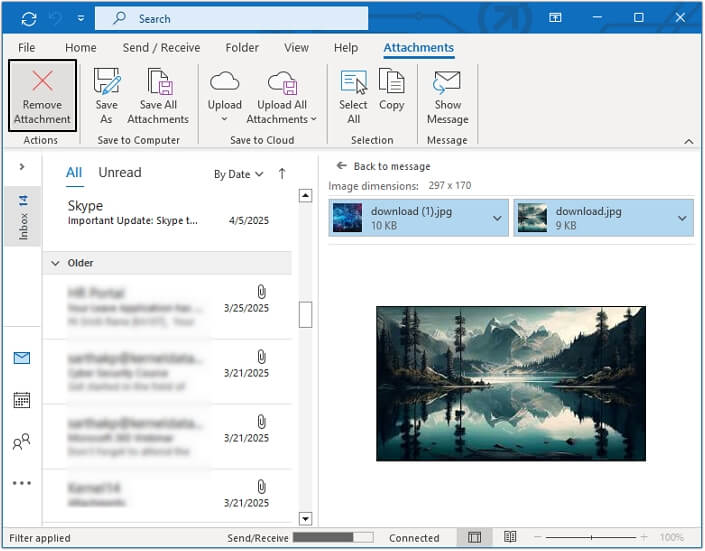This screenshot has height=551, width=705.
Task: Open the Help tab
Action: pyautogui.click(x=346, y=48)
